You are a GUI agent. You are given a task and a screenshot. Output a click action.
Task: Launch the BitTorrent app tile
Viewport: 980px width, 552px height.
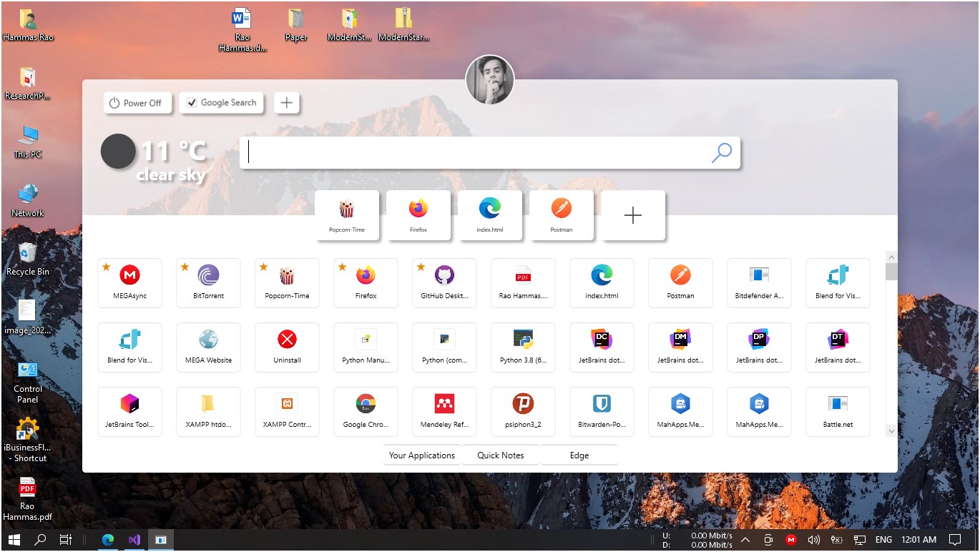208,282
